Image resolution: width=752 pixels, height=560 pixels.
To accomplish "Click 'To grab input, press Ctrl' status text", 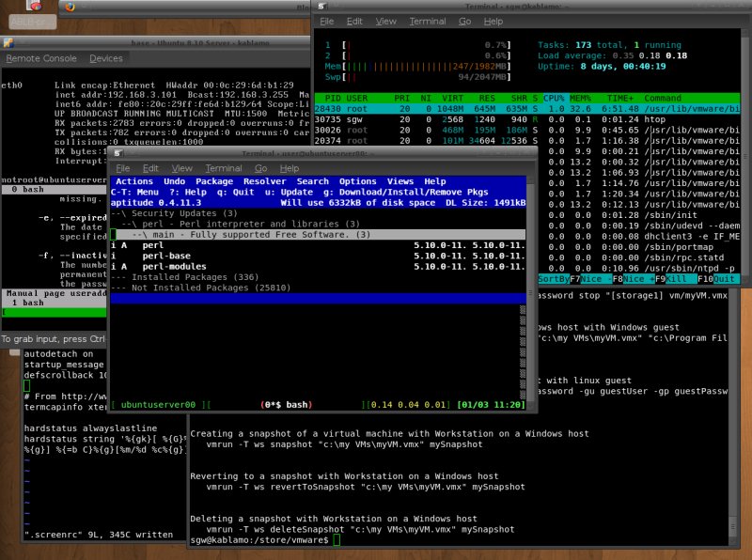I will [x=53, y=339].
